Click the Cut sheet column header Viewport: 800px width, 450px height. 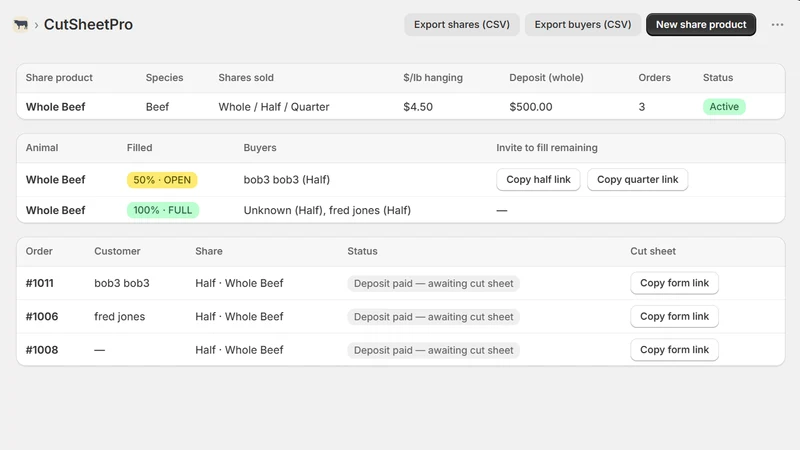[653, 251]
